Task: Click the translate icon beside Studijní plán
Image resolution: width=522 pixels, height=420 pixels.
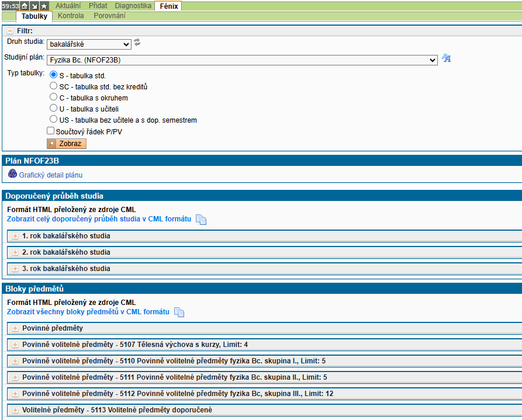Action: point(446,58)
